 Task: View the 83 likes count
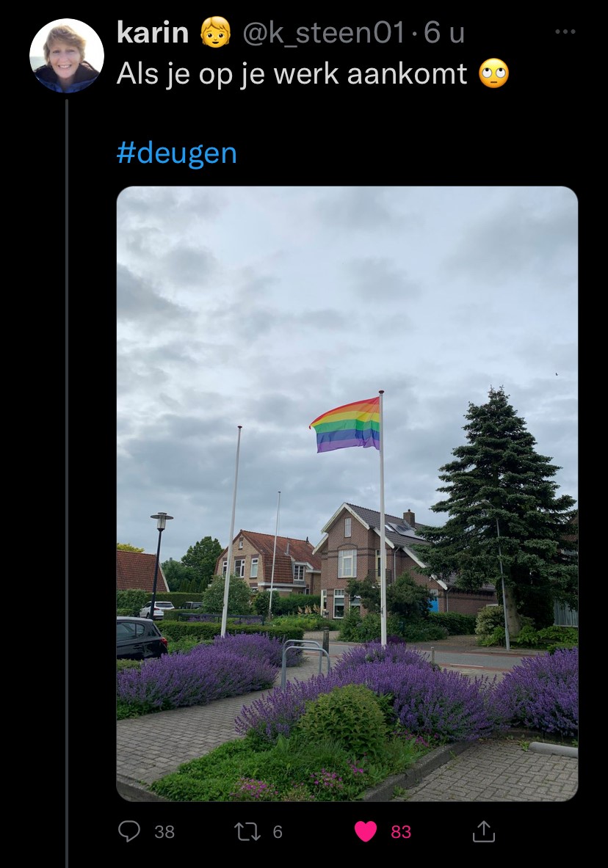tap(401, 831)
